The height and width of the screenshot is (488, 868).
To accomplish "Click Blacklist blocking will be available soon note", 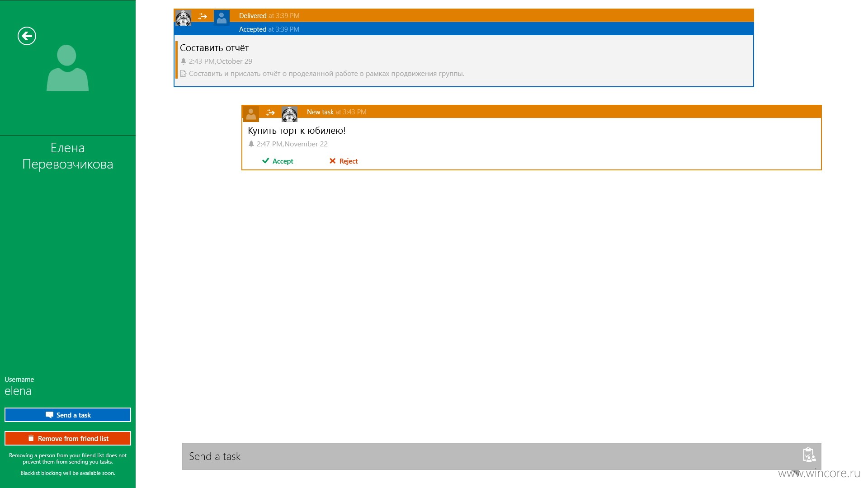I will (x=68, y=473).
